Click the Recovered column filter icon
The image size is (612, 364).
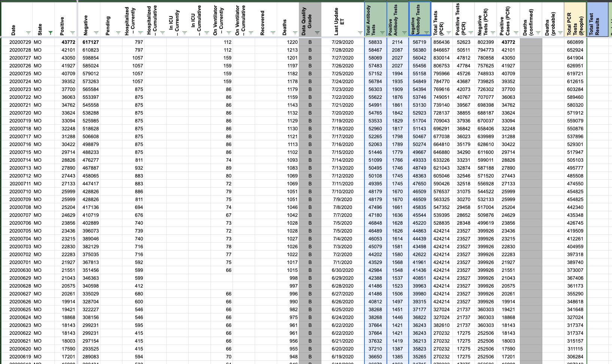click(x=273, y=33)
